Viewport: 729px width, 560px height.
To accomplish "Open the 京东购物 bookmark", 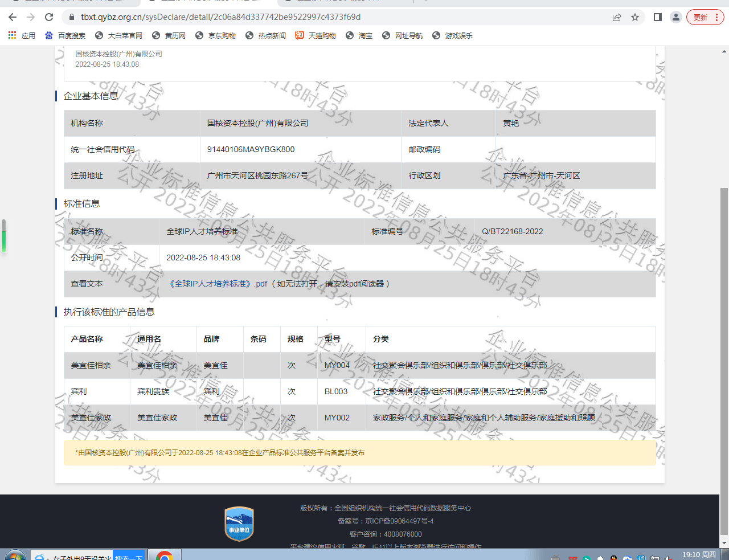I will [x=215, y=35].
